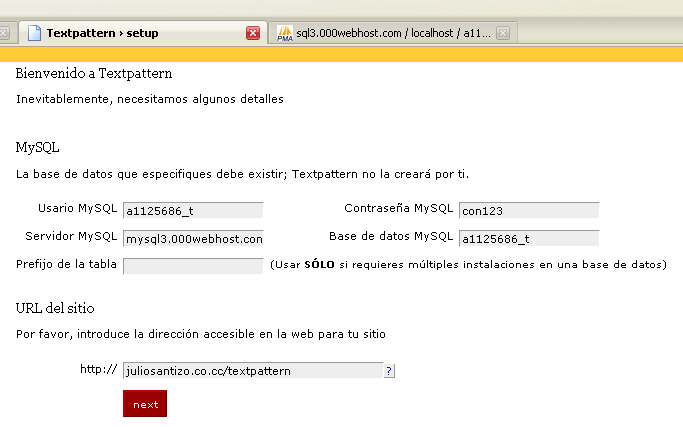Focus the Servidor MySQL input field
The width and height of the screenshot is (683, 427).
click(193, 238)
